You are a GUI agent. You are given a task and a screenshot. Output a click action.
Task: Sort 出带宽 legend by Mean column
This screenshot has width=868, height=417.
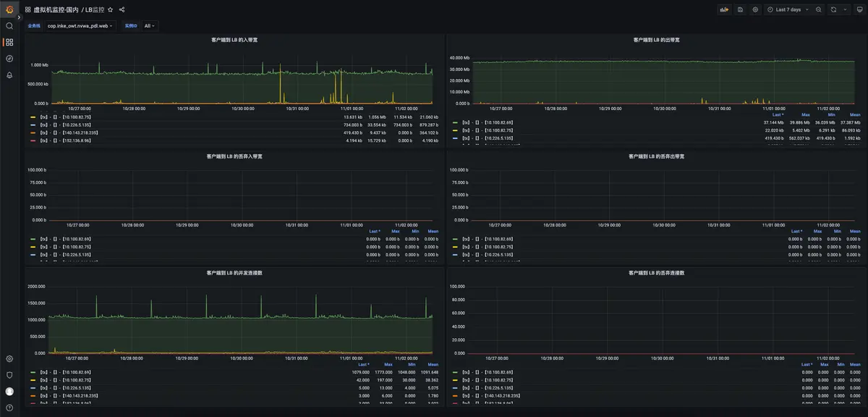[x=855, y=114]
